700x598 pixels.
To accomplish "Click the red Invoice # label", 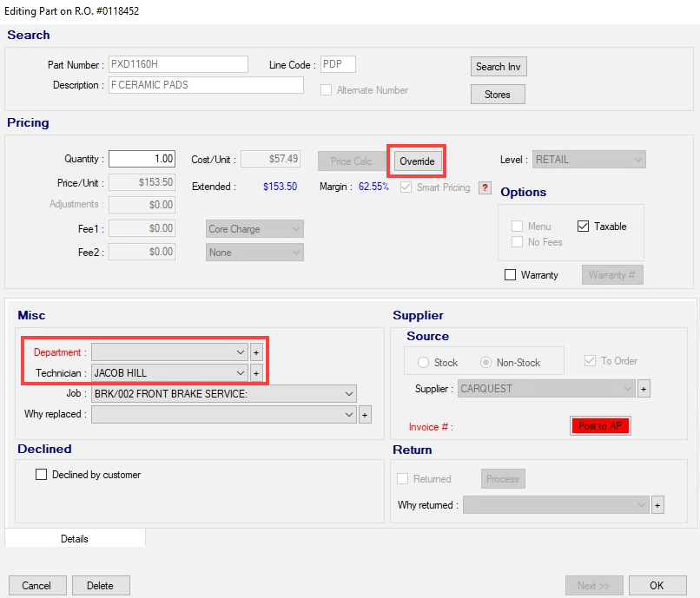I will point(431,427).
